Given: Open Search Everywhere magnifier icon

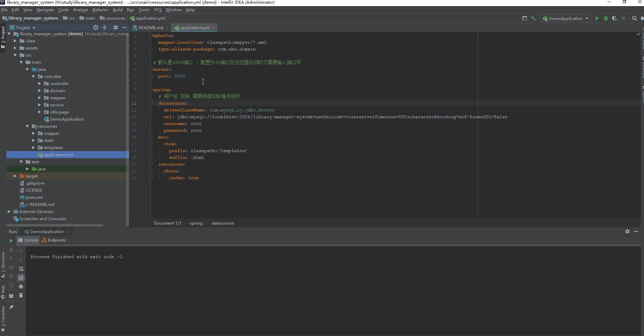Looking at the screenshot, I should tap(635, 19).
